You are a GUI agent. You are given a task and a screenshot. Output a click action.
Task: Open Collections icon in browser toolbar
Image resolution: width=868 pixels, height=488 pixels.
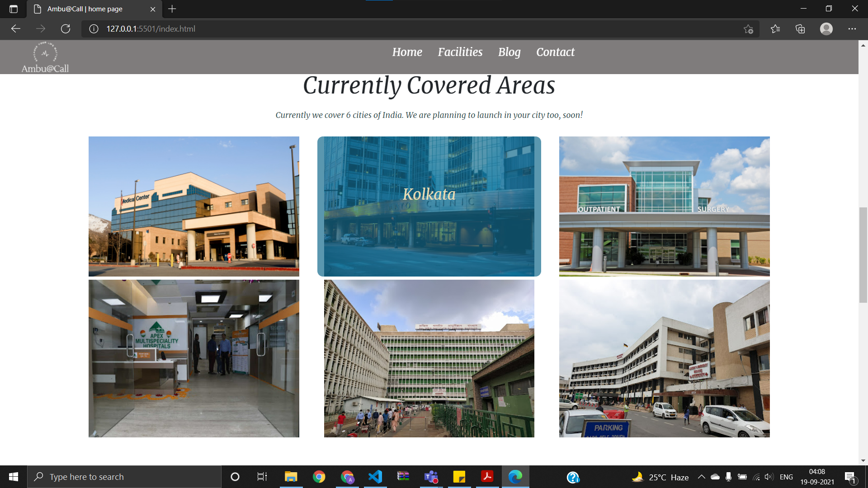800,29
